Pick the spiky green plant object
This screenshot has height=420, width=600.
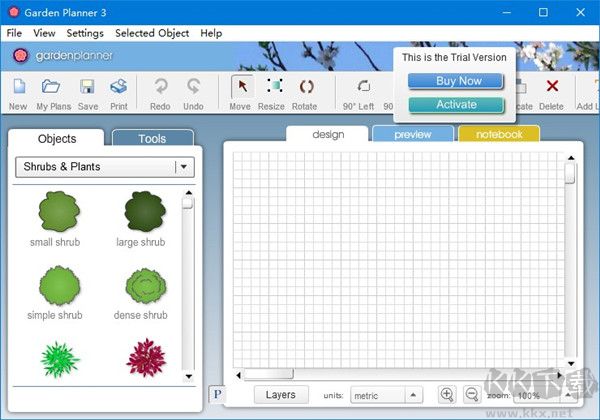(60, 360)
